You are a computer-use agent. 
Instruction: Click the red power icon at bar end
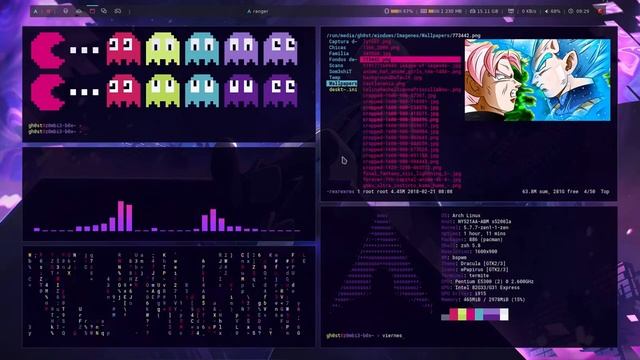[600, 11]
